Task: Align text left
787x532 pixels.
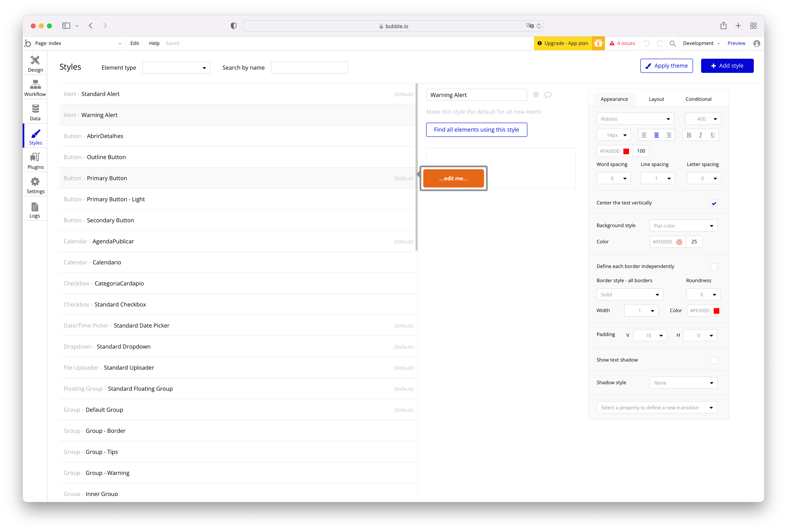Action: pyautogui.click(x=644, y=135)
